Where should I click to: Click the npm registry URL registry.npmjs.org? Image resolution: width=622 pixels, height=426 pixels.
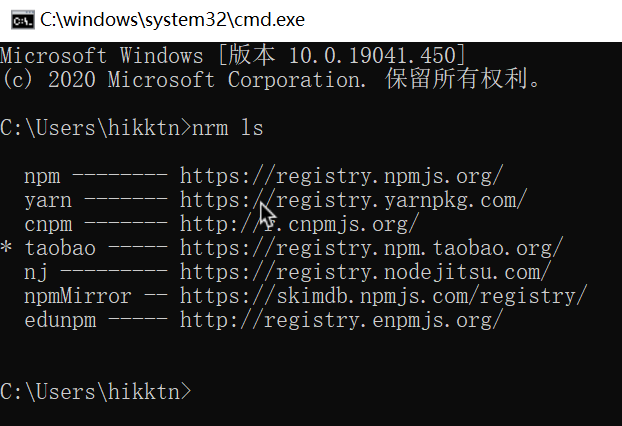(342, 176)
